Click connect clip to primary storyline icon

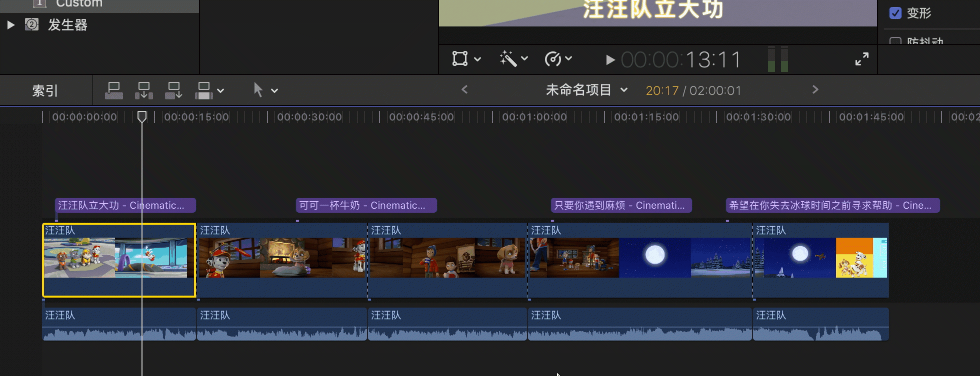(x=114, y=90)
